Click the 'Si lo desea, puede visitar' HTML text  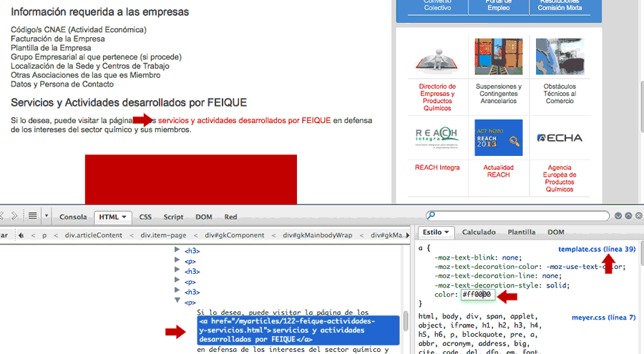coord(283,312)
